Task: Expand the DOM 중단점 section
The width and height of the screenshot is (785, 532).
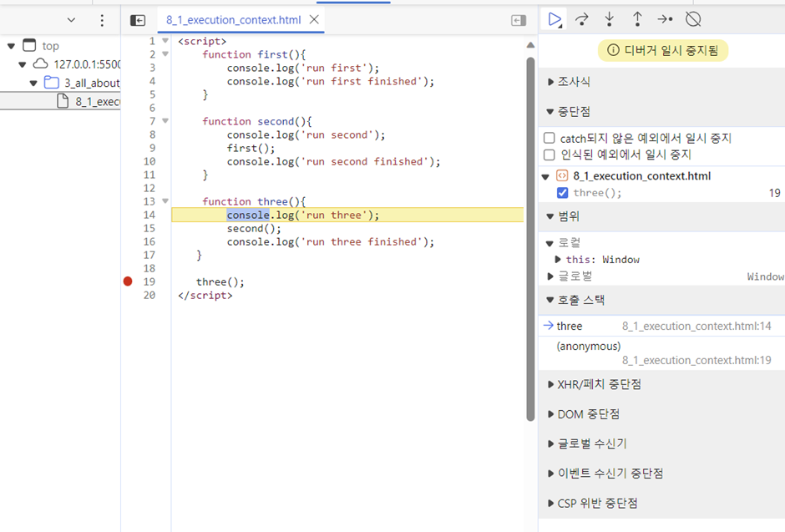Action: click(550, 414)
